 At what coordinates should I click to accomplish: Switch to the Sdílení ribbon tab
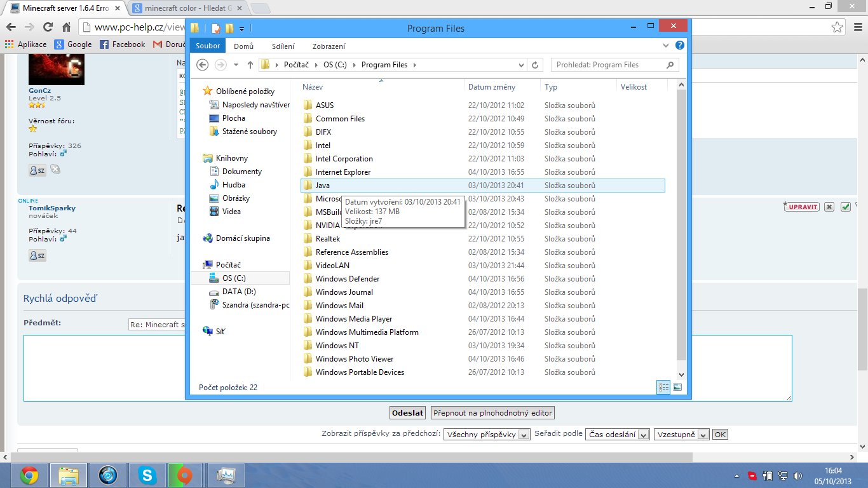tap(283, 46)
